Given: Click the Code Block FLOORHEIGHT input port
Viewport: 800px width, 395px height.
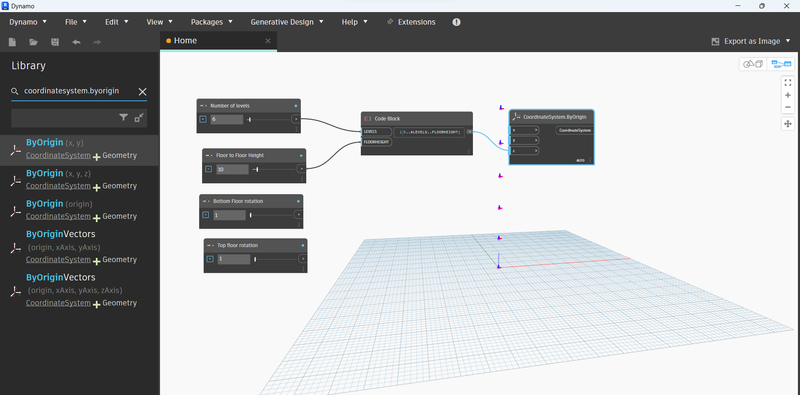Looking at the screenshot, I should click(377, 142).
